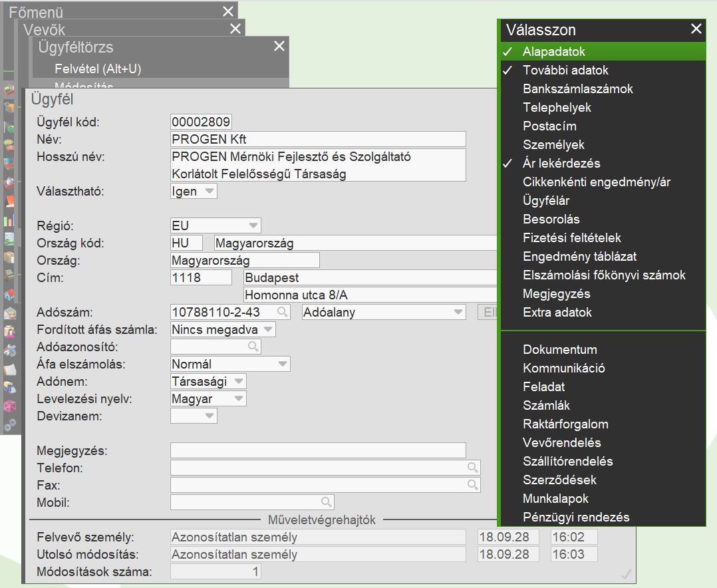Click the search magnifier in the Adószám field
Screen dimensions: 717x588
pos(283,311)
